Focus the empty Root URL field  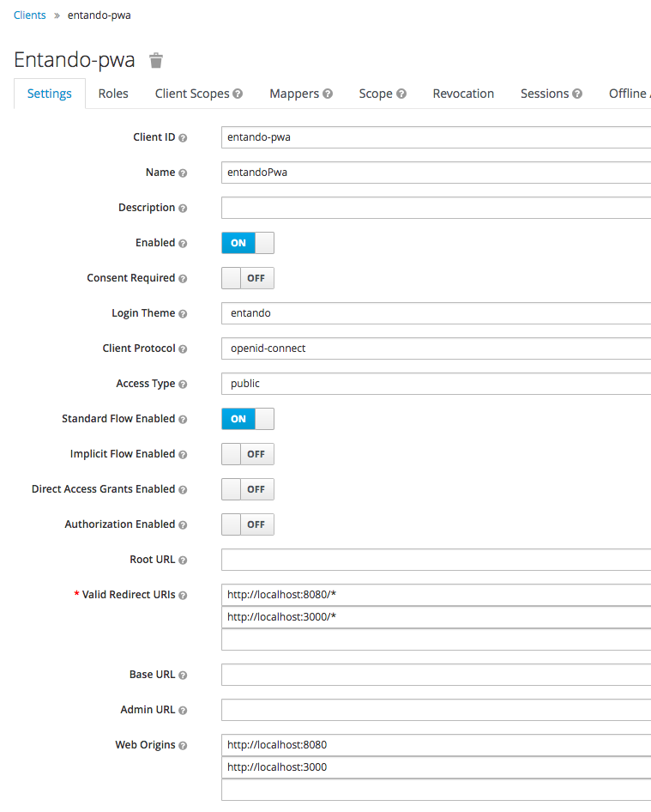coord(437,560)
